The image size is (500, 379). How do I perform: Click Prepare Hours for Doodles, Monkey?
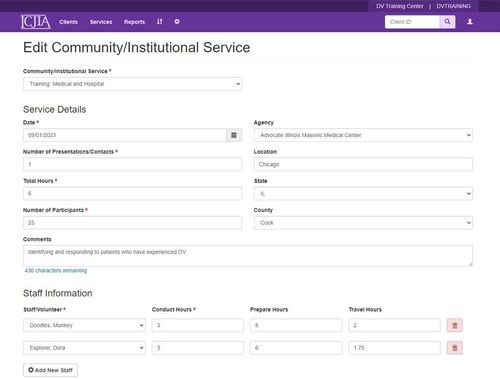[x=296, y=325]
